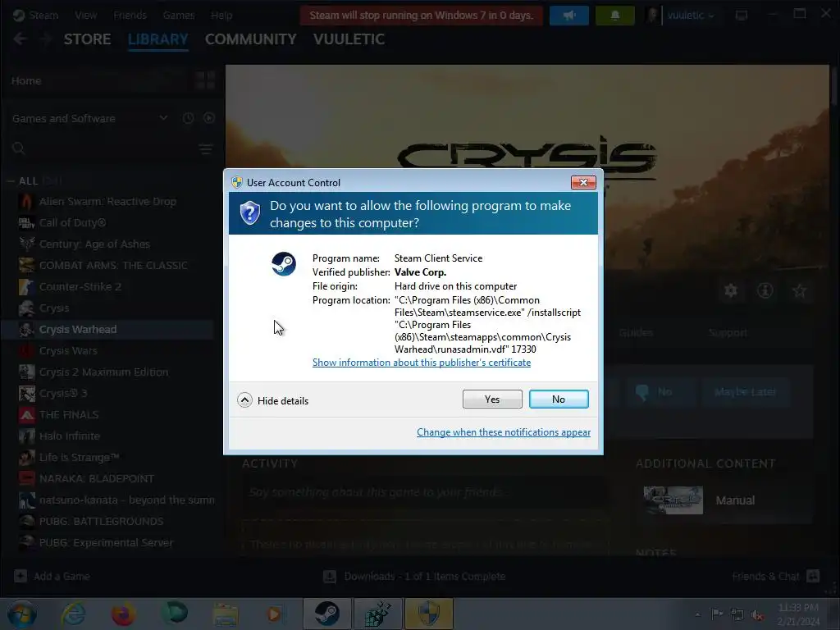Select Crysis 3 in library list
Image resolution: width=840 pixels, height=630 pixels.
62,393
